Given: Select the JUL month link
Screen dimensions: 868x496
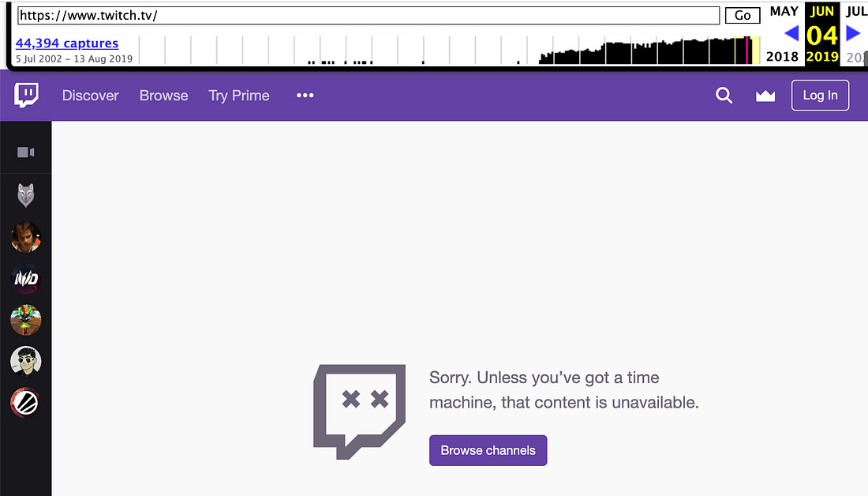Looking at the screenshot, I should (x=856, y=12).
